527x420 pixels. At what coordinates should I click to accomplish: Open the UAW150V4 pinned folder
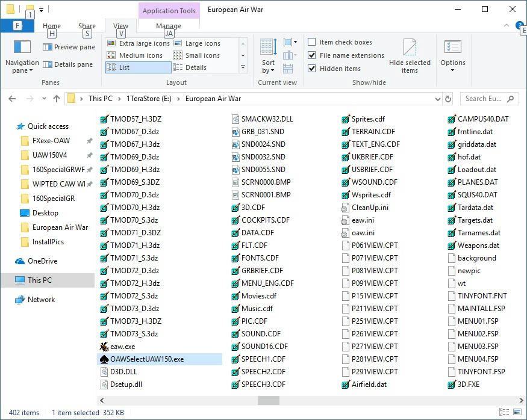click(50, 155)
